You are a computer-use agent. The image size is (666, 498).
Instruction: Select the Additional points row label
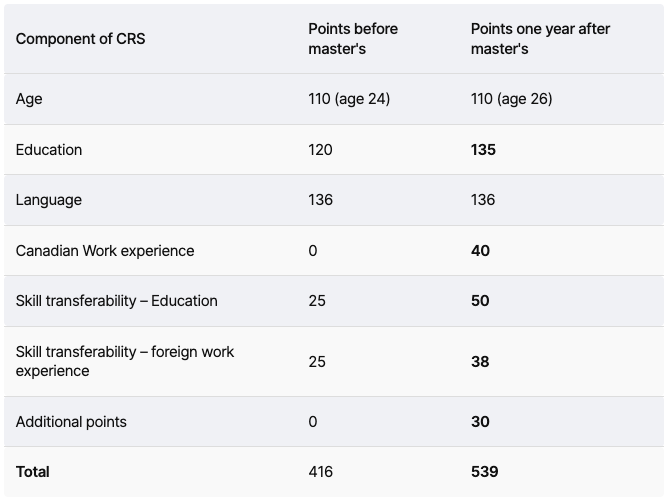(71, 422)
